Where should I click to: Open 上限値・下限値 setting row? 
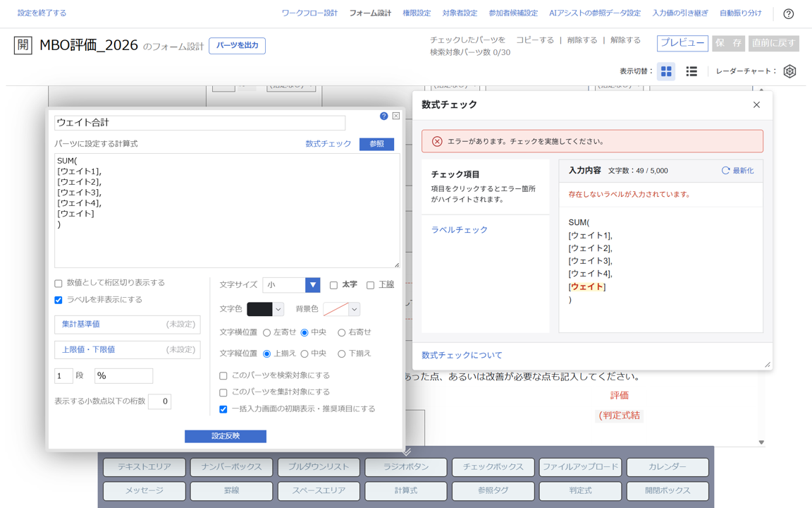tap(128, 350)
